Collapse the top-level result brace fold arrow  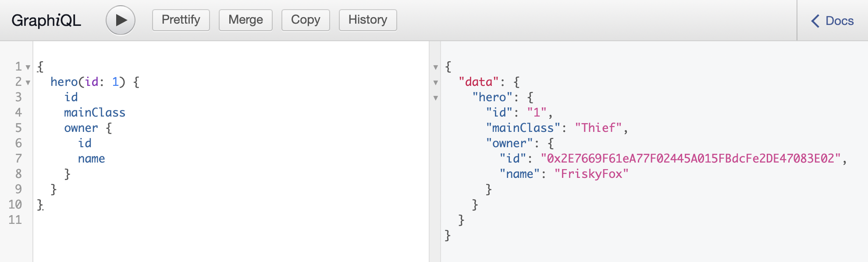(x=436, y=67)
